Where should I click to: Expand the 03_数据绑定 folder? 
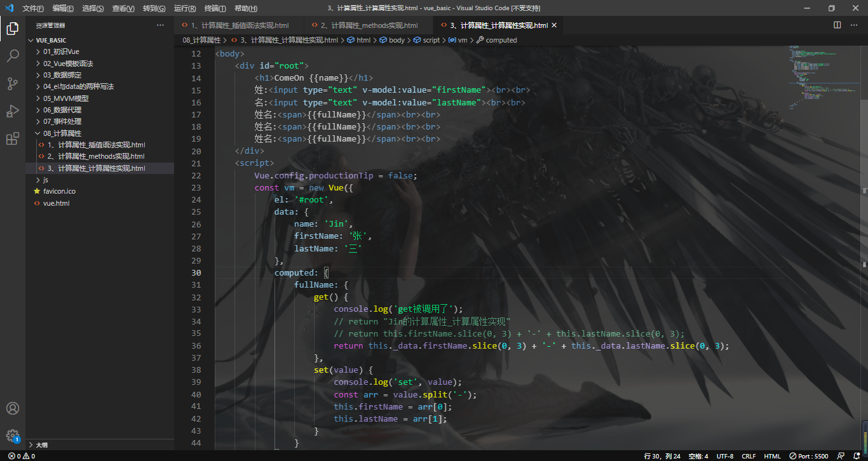point(100,75)
